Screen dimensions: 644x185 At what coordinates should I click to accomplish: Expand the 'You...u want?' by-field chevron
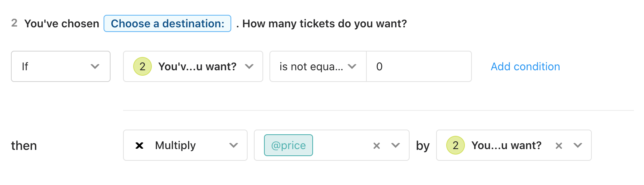(578, 145)
